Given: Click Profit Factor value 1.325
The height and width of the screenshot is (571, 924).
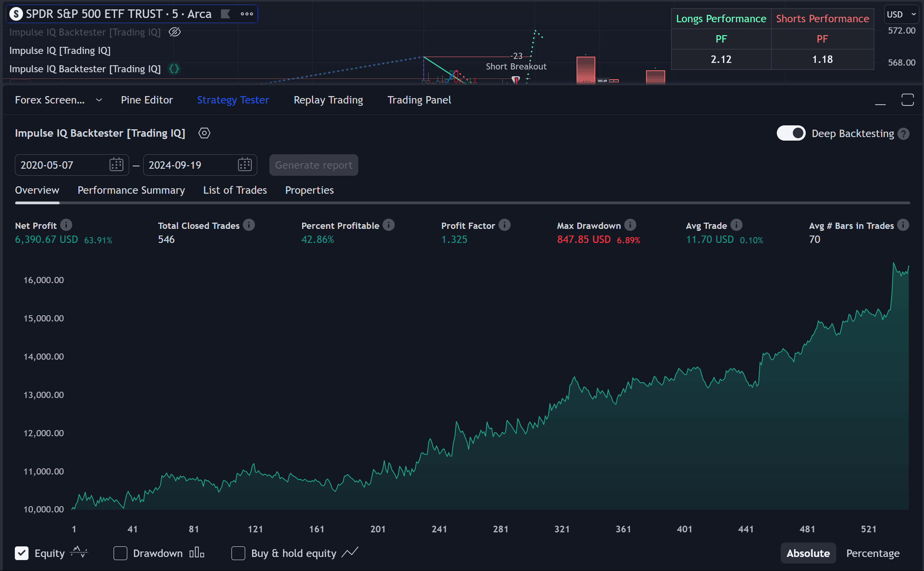Looking at the screenshot, I should (x=454, y=239).
